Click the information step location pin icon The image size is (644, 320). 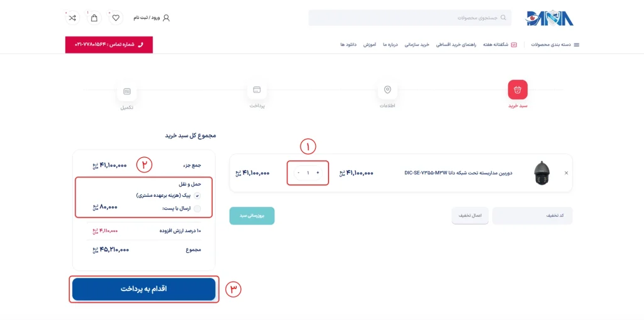(x=387, y=90)
